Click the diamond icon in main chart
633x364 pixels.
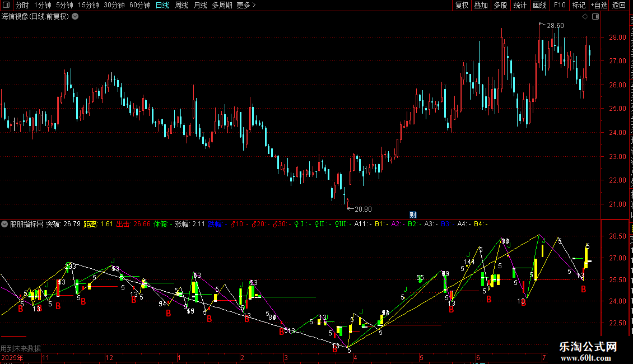(585, 17)
